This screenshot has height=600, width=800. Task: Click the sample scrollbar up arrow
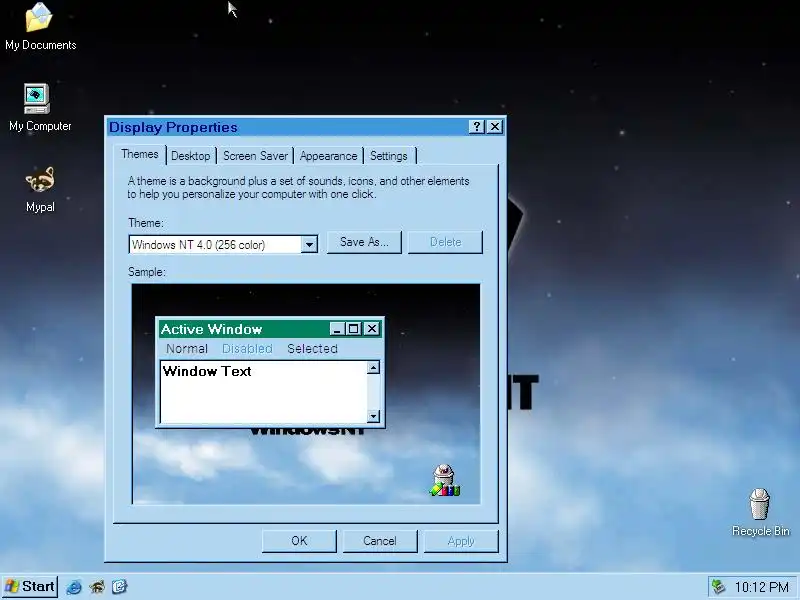[x=373, y=367]
